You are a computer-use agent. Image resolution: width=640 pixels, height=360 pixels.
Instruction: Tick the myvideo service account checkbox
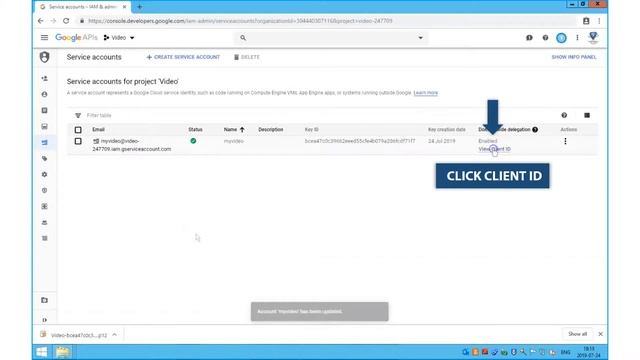click(78, 141)
